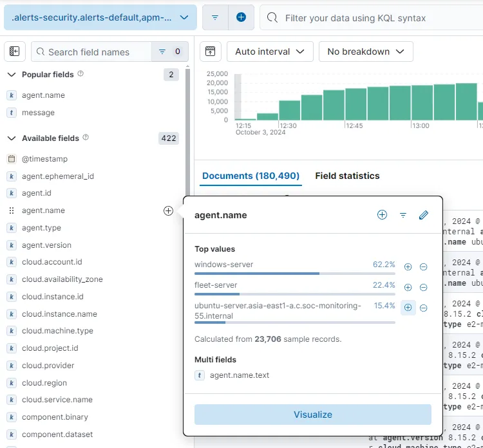Filter for field present in popover header
This screenshot has height=448, width=483.
(x=403, y=215)
